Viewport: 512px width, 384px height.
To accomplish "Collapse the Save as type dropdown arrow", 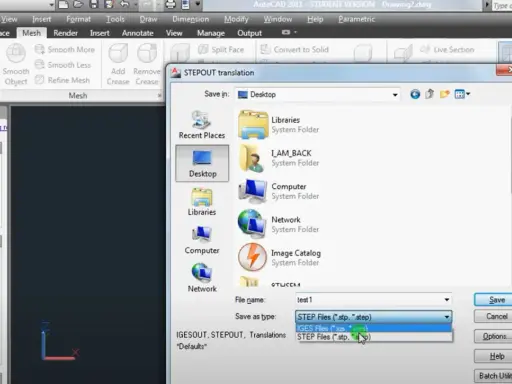I will pos(447,317).
